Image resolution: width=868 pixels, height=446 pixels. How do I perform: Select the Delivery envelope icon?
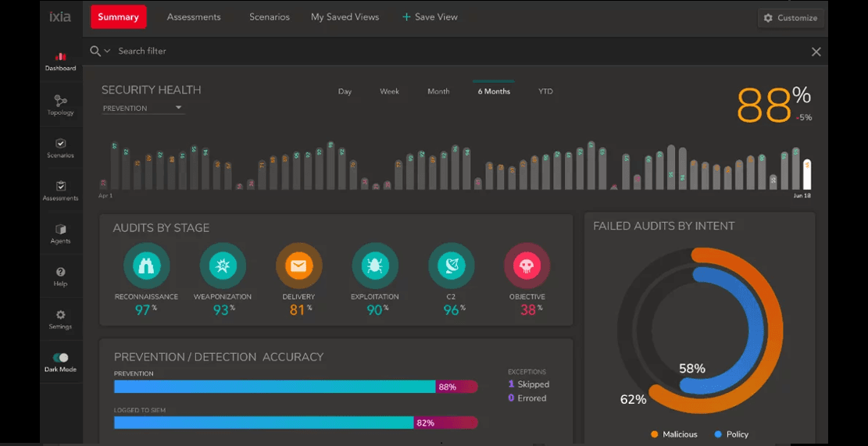click(x=298, y=266)
